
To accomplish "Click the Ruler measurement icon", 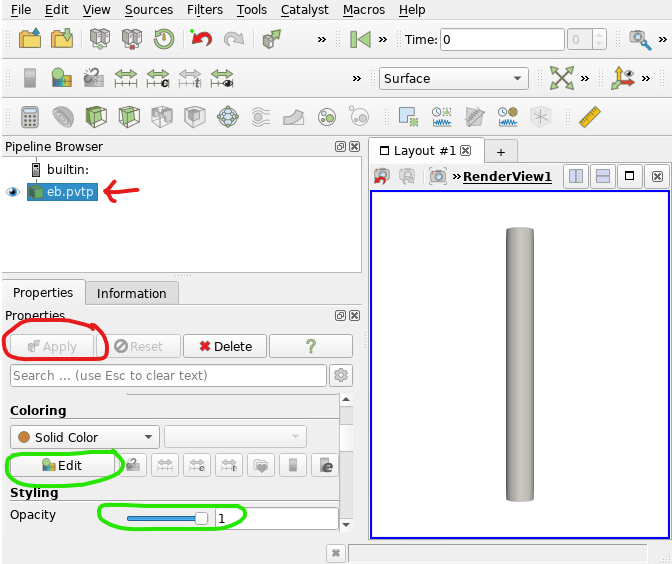I will 589,117.
